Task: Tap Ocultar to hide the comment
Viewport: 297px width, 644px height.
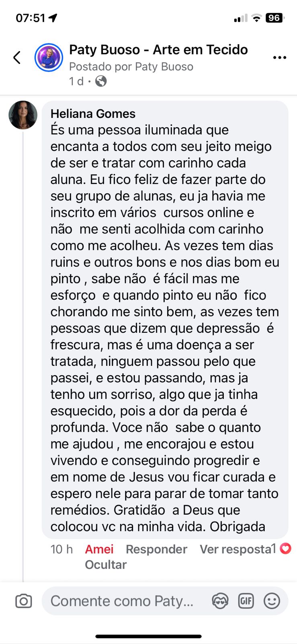Action: tap(106, 565)
